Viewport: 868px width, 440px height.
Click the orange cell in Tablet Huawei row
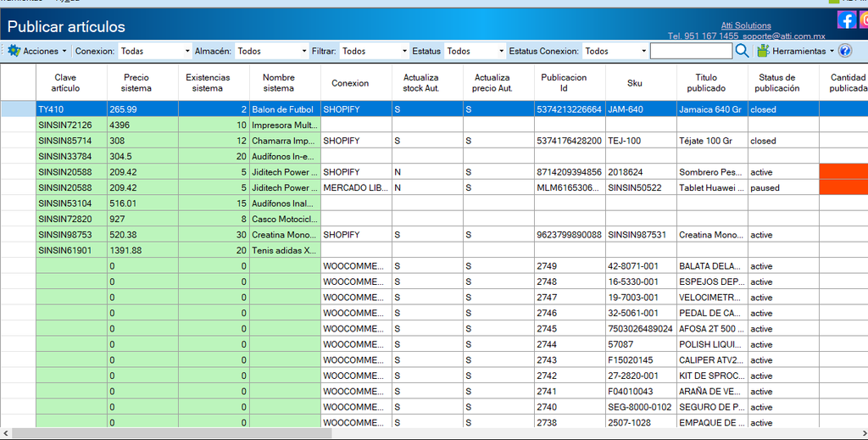click(x=843, y=187)
